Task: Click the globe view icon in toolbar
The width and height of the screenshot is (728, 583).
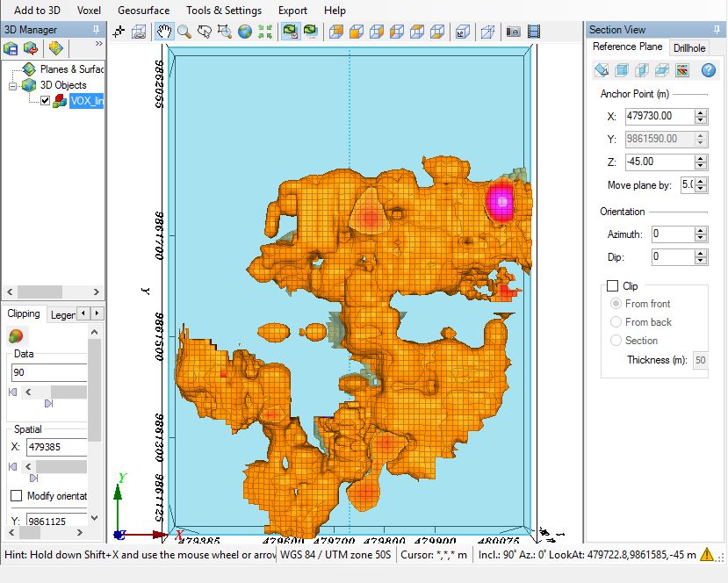Action: 244,32
